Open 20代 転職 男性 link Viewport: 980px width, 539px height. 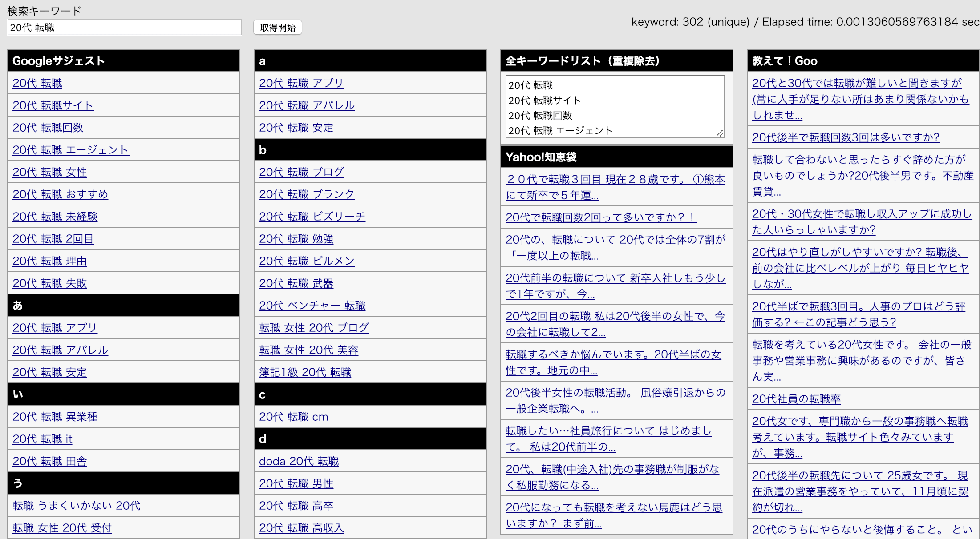pyautogui.click(x=296, y=483)
